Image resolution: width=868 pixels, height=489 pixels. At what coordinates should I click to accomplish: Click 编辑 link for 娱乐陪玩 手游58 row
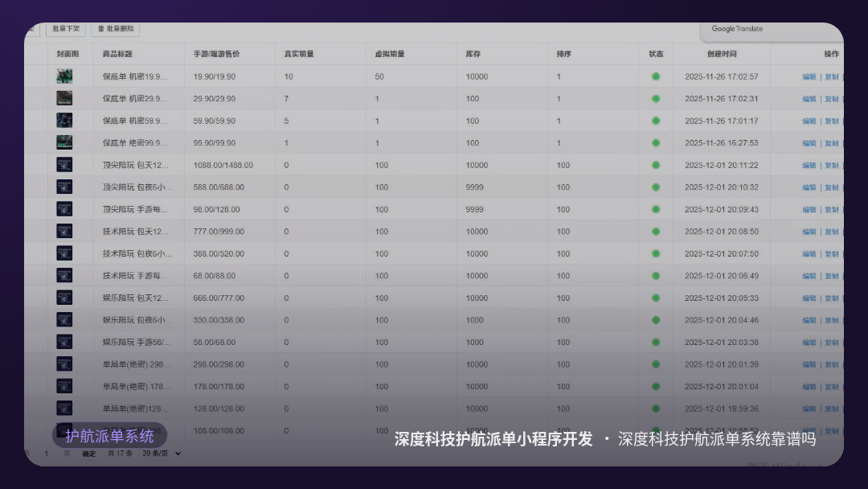[809, 343]
